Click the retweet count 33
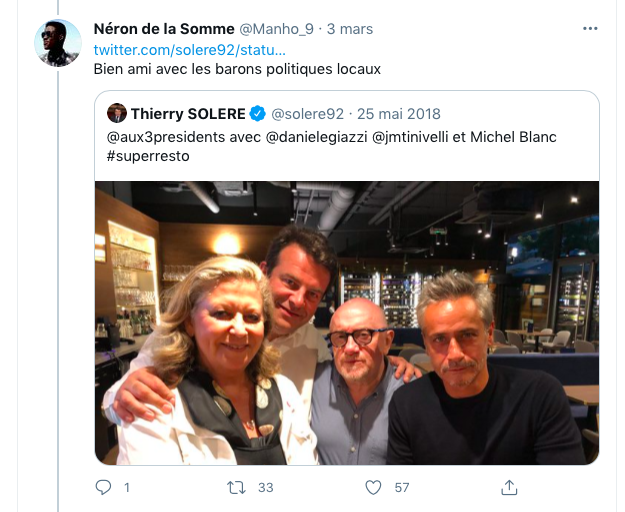 click(x=265, y=488)
